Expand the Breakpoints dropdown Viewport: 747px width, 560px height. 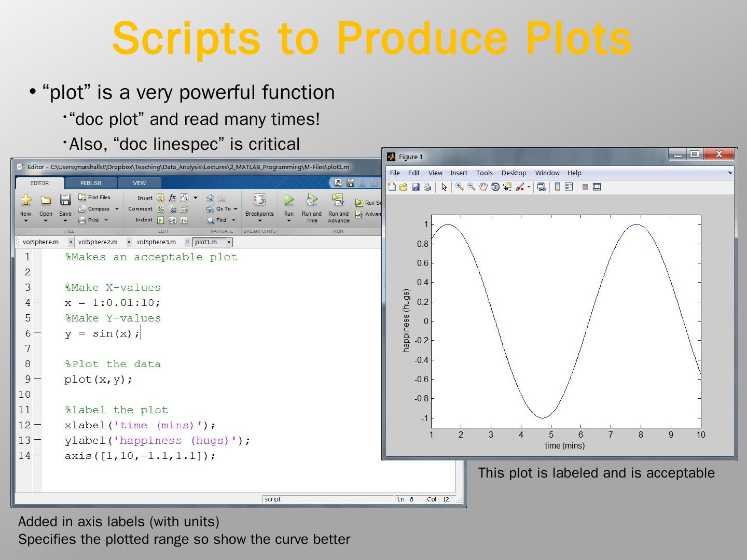point(259,221)
